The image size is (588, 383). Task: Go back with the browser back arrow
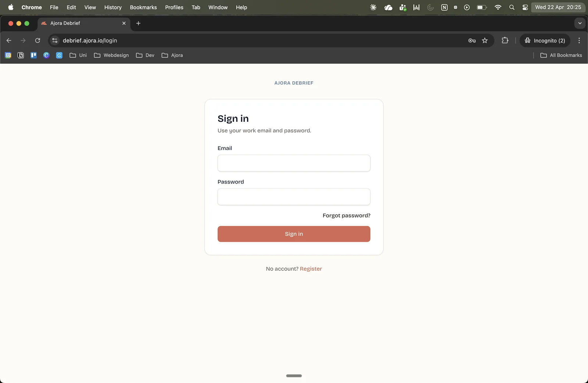9,40
